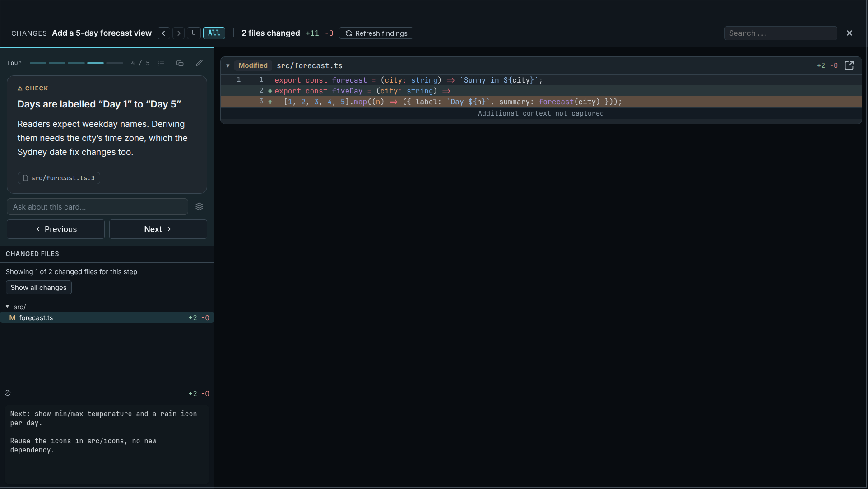Viewport: 868px width, 489px height.
Task: Click Refresh findings button
Action: (x=376, y=33)
